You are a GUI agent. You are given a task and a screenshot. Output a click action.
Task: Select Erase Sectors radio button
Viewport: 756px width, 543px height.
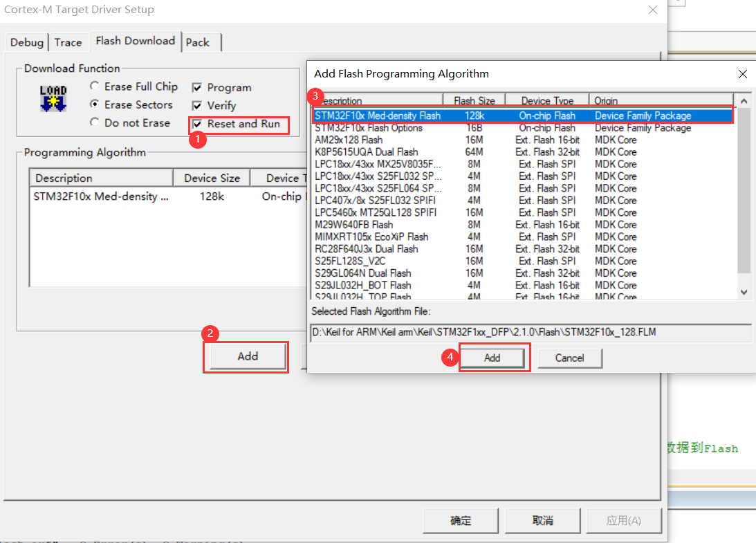(x=95, y=104)
